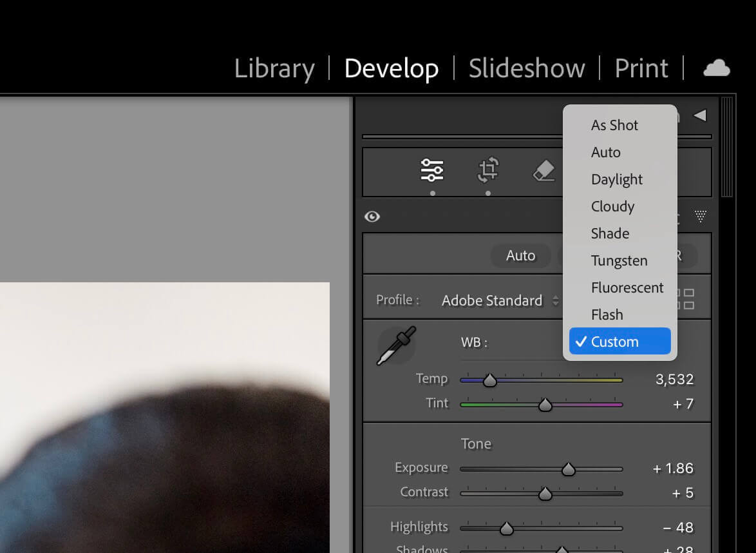Switch to the Library module
756x553 pixels.
[x=274, y=68]
